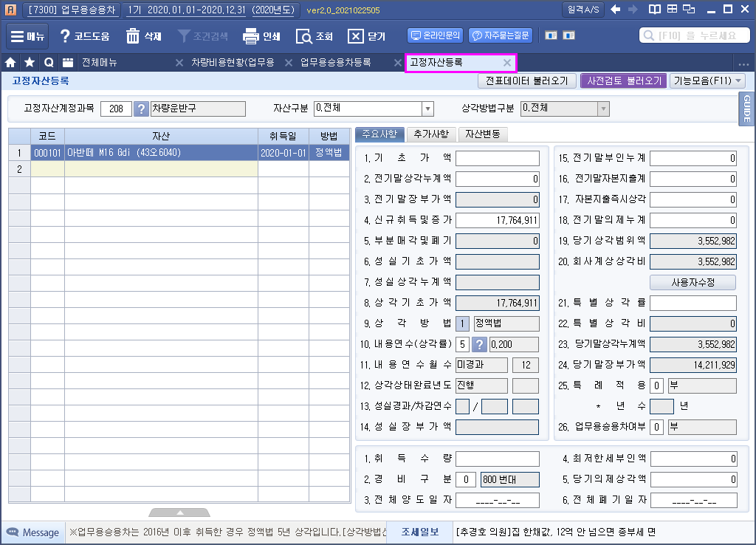The image size is (756, 545).
Task: Click the 상각방법 code box 1
Action: [462, 323]
